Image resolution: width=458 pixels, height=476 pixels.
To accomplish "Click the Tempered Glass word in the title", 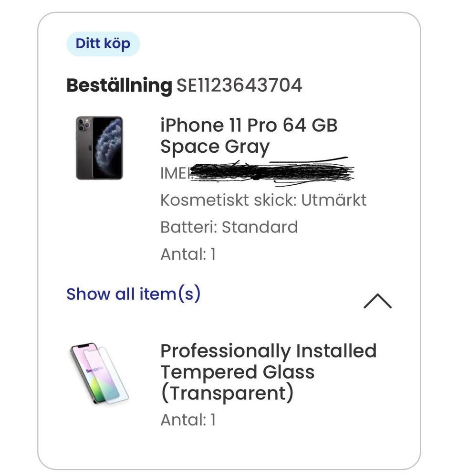I will [x=238, y=372].
